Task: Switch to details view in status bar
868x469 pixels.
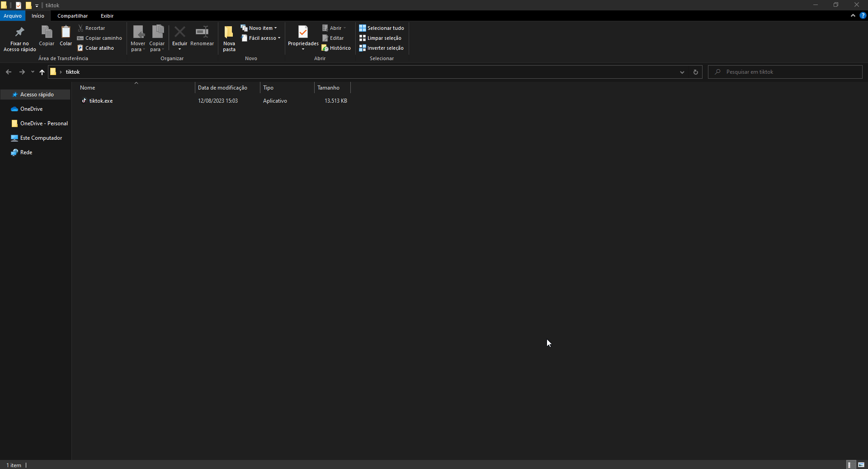Action: click(850, 464)
